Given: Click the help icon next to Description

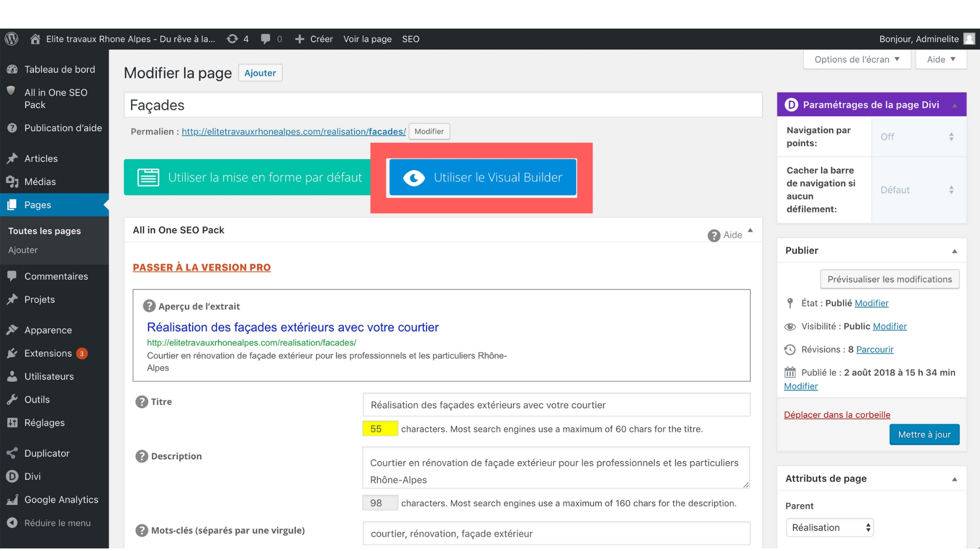Looking at the screenshot, I should pyautogui.click(x=141, y=456).
